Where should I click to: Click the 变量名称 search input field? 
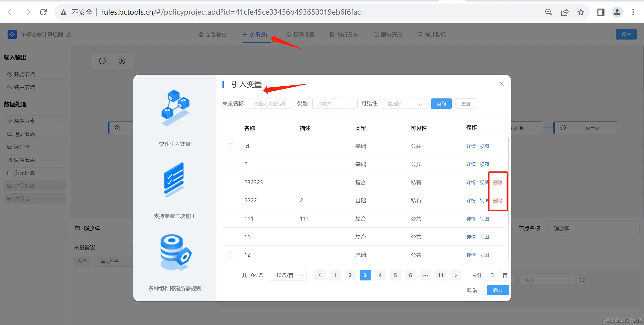(271, 104)
